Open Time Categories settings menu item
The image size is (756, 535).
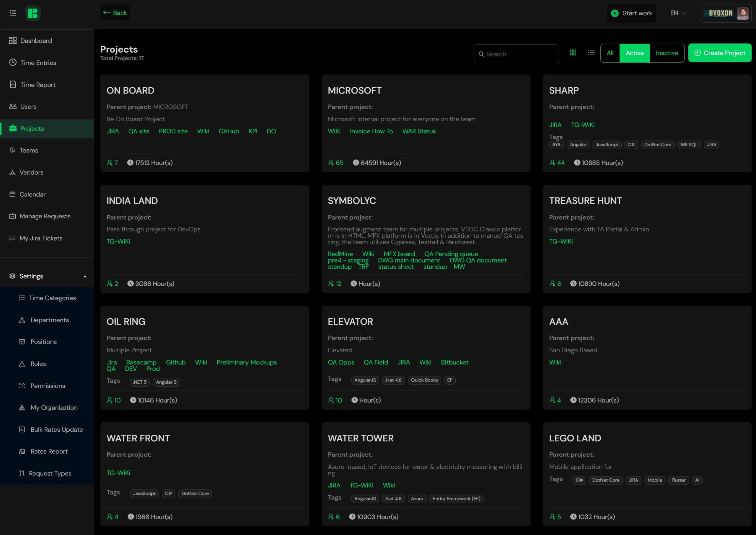[47, 298]
